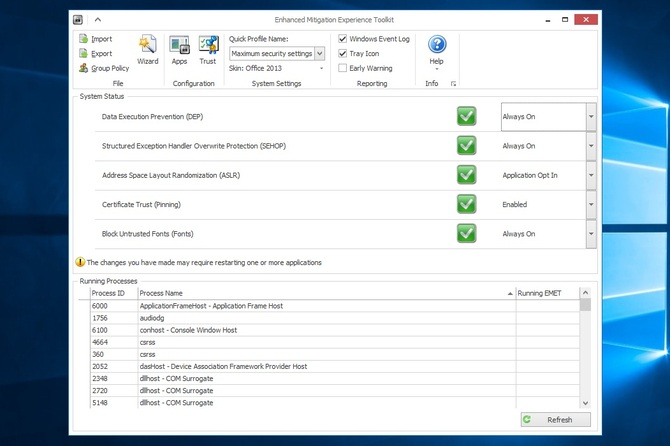Viewport: 670px width, 446px height.
Task: Maximize the EMET window
Action: pos(565,20)
